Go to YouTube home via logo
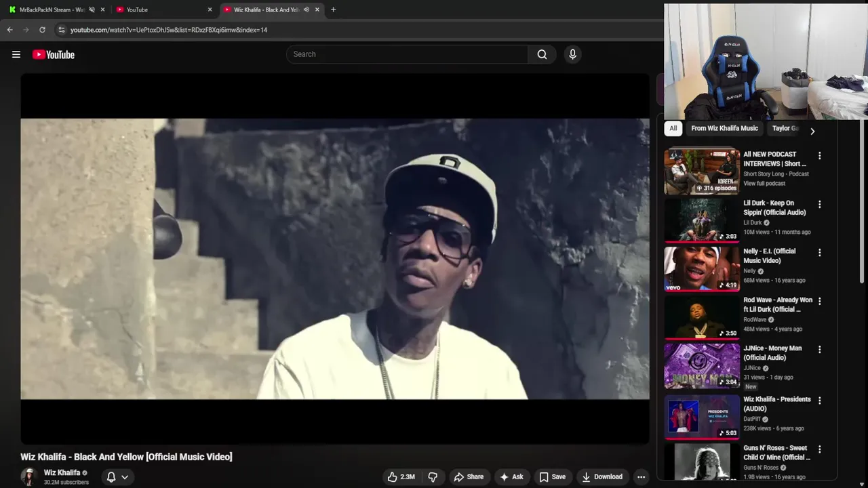This screenshot has height=488, width=868. click(x=53, y=54)
